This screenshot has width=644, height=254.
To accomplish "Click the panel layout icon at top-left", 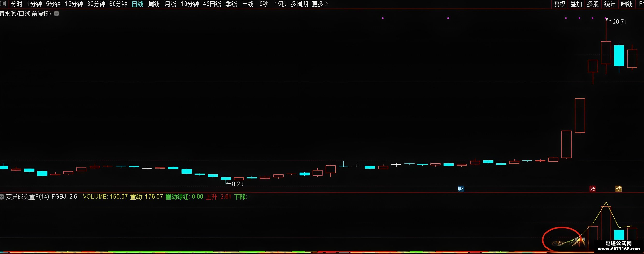I will point(3,4).
